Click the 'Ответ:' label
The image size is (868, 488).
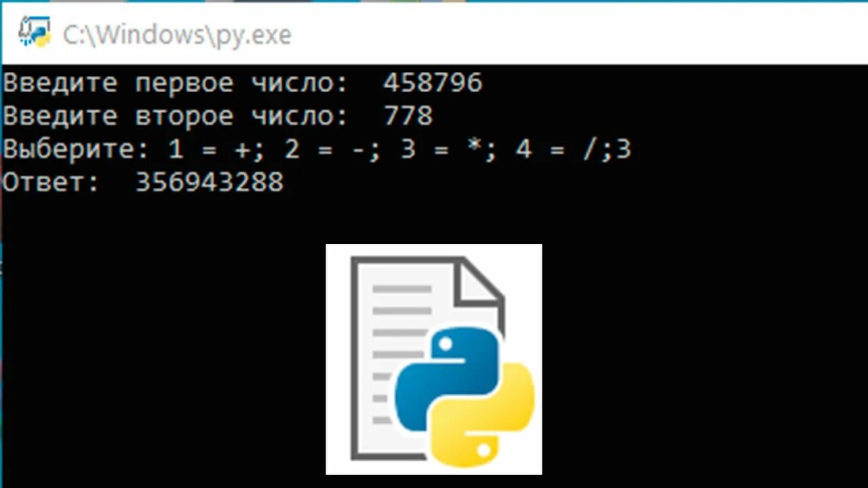(x=52, y=182)
